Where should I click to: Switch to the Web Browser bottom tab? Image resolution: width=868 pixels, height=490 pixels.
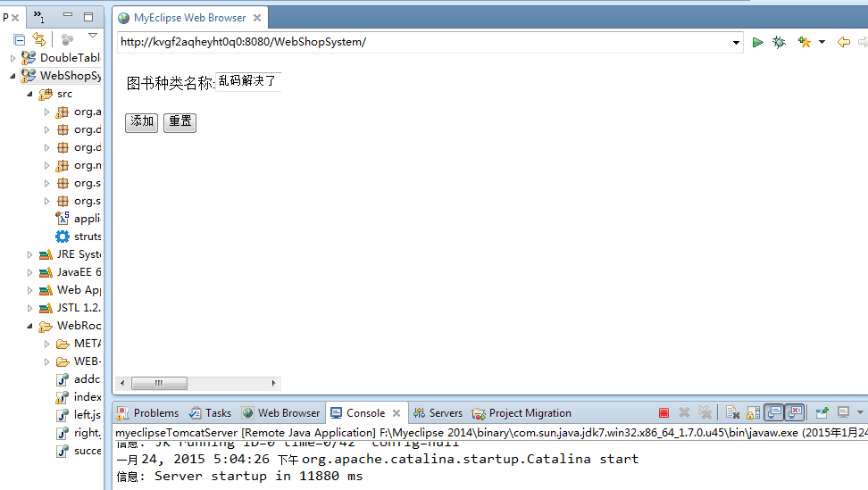[x=281, y=413]
